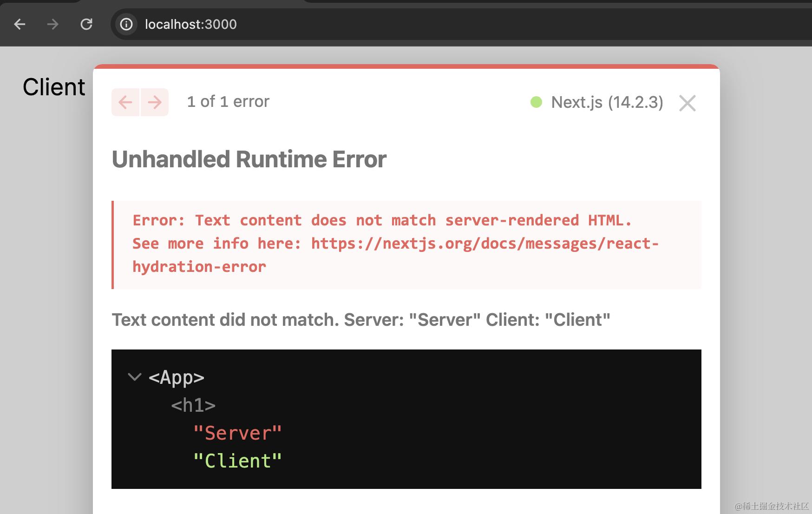Click the browser back navigation arrow

coord(20,24)
